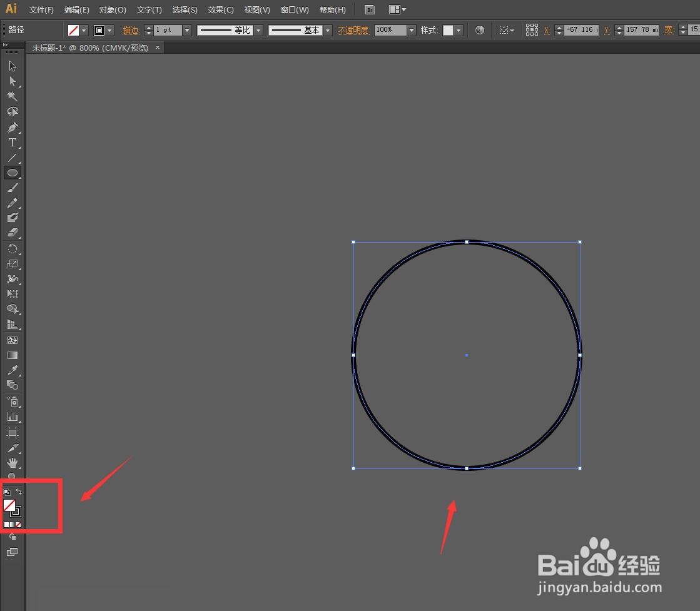Select the Warp tool
This screenshot has height=611, width=700.
13,279
